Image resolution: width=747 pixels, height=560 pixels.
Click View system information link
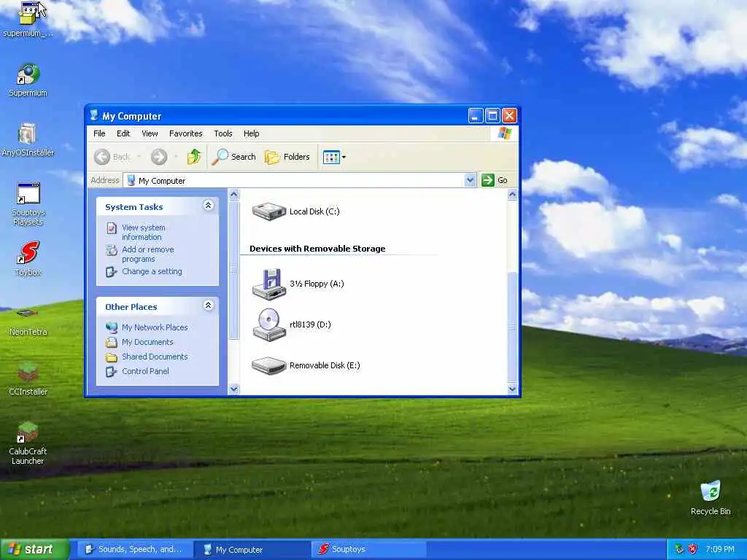144,233
